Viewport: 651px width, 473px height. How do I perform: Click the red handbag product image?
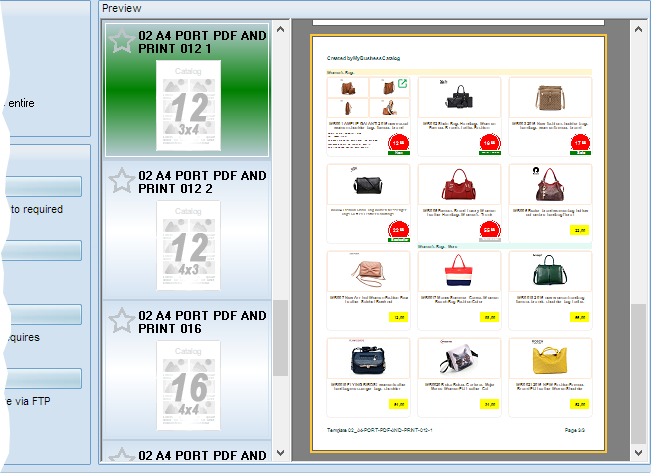tap(459, 185)
